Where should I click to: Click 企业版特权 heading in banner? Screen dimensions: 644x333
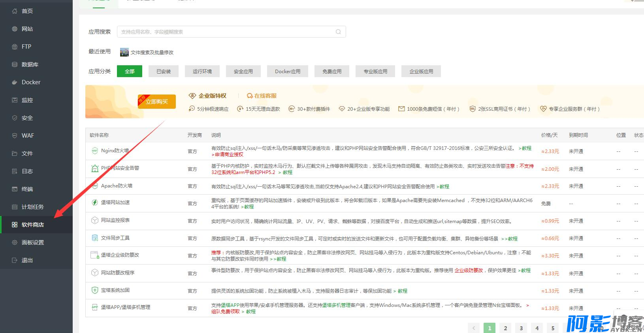tap(213, 96)
